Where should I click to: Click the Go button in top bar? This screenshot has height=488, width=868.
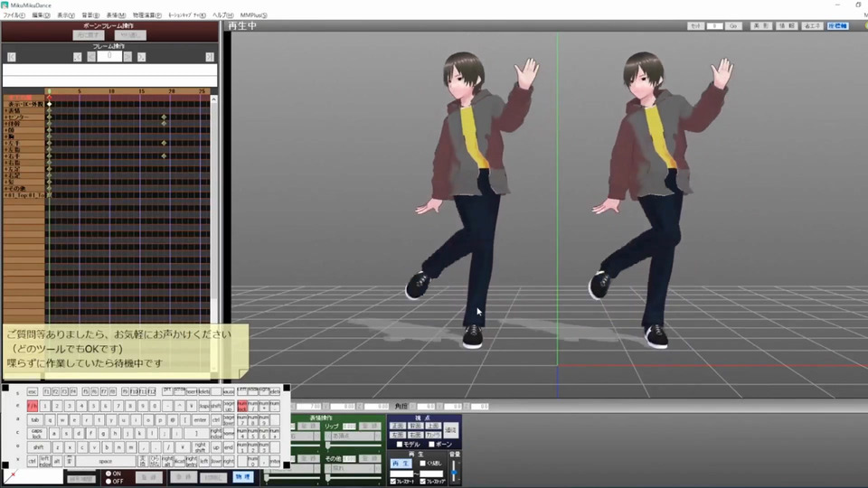[734, 26]
